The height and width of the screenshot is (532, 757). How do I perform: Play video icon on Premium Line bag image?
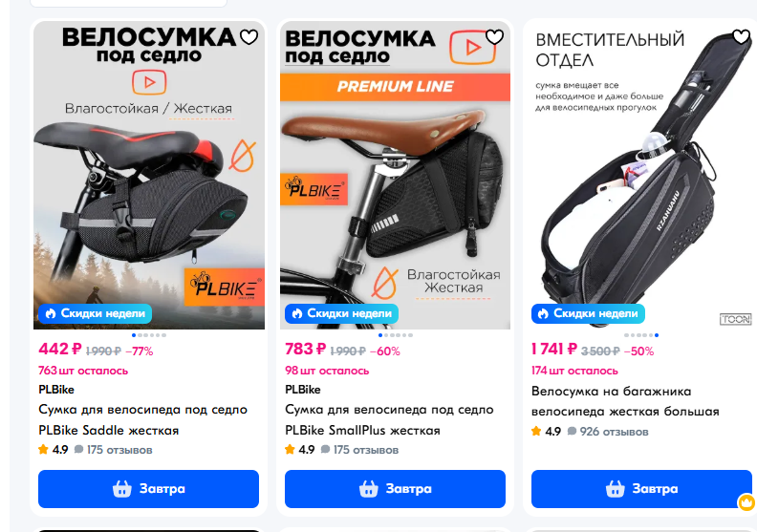(x=472, y=47)
